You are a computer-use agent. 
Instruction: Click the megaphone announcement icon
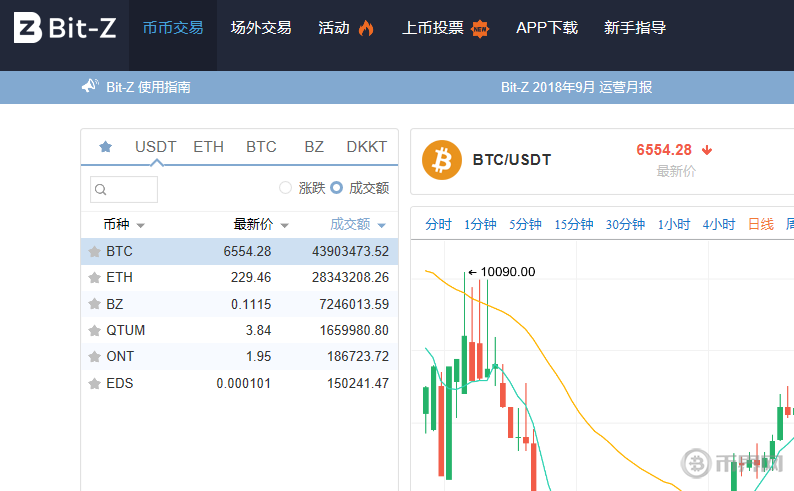coord(90,86)
